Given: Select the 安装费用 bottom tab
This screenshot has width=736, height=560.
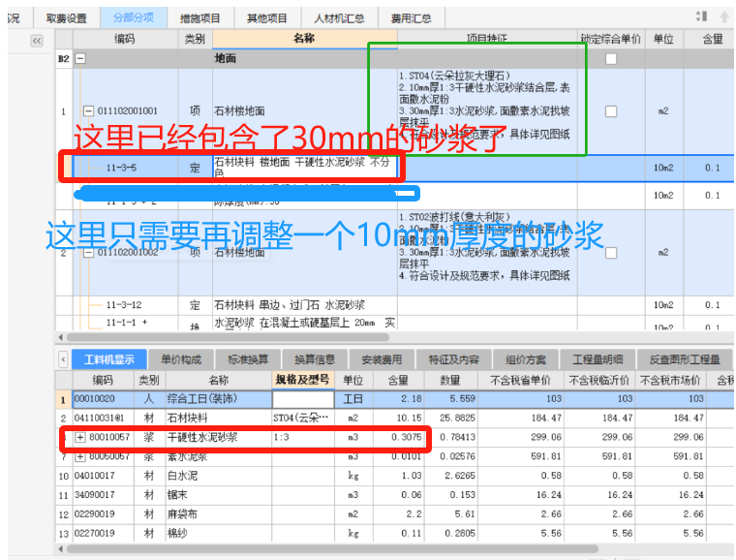Looking at the screenshot, I should click(383, 359).
